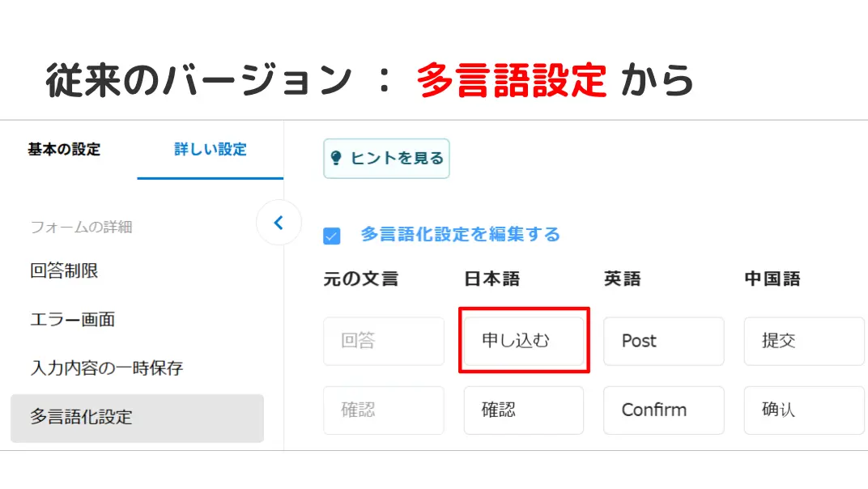The width and height of the screenshot is (868, 489).
Task: Click the English field containing Post
Action: coord(664,341)
